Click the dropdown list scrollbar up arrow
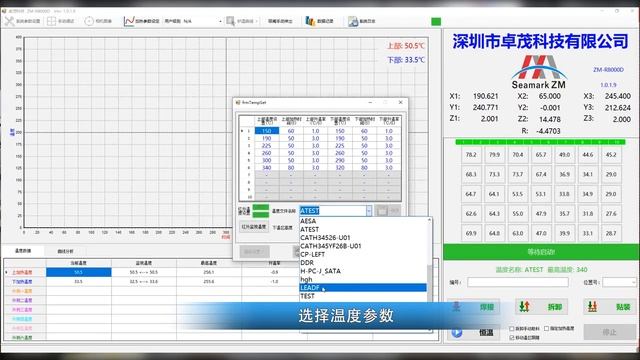The image size is (640, 360). coord(429,220)
